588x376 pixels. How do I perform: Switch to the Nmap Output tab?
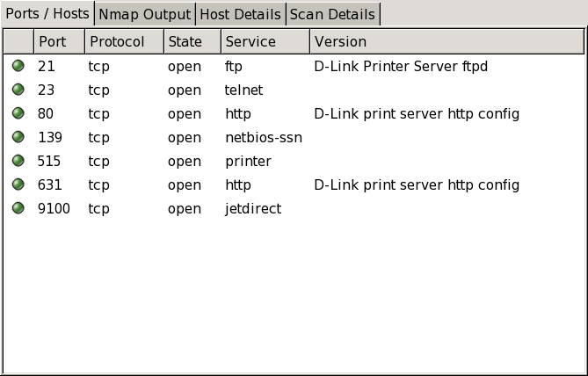[x=145, y=14]
